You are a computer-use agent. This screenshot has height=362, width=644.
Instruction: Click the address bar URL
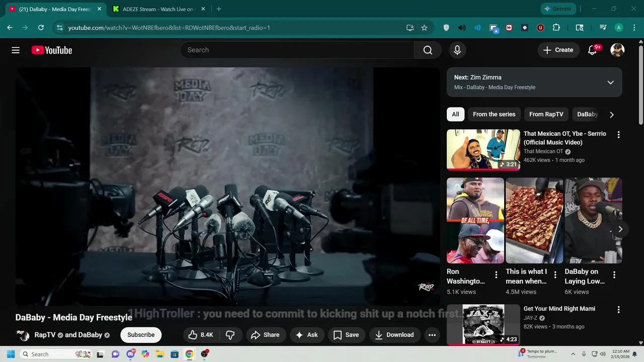[x=169, y=28]
